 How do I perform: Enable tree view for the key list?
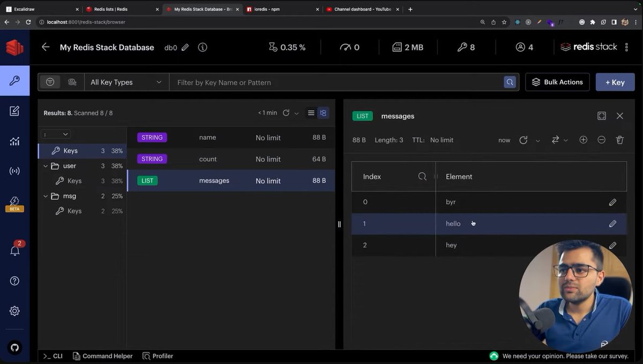[323, 113]
